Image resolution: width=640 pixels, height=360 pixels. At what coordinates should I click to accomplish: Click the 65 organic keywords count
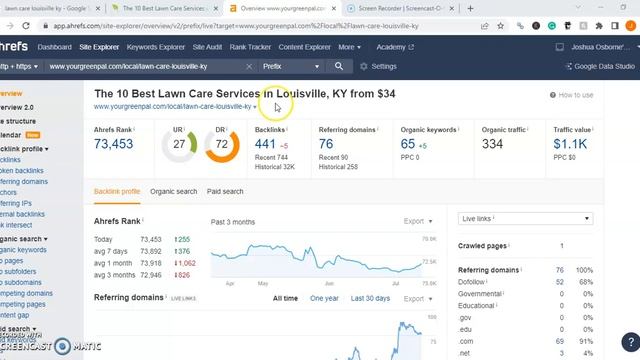point(408,144)
